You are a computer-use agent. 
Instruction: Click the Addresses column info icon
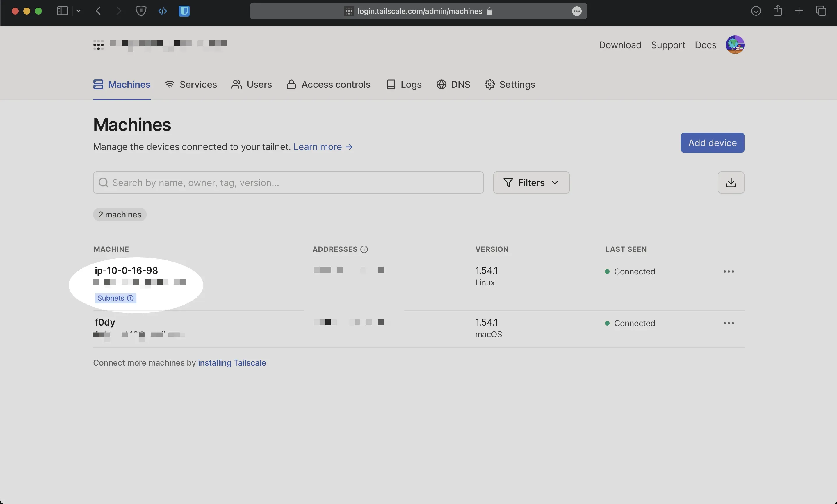tap(364, 249)
